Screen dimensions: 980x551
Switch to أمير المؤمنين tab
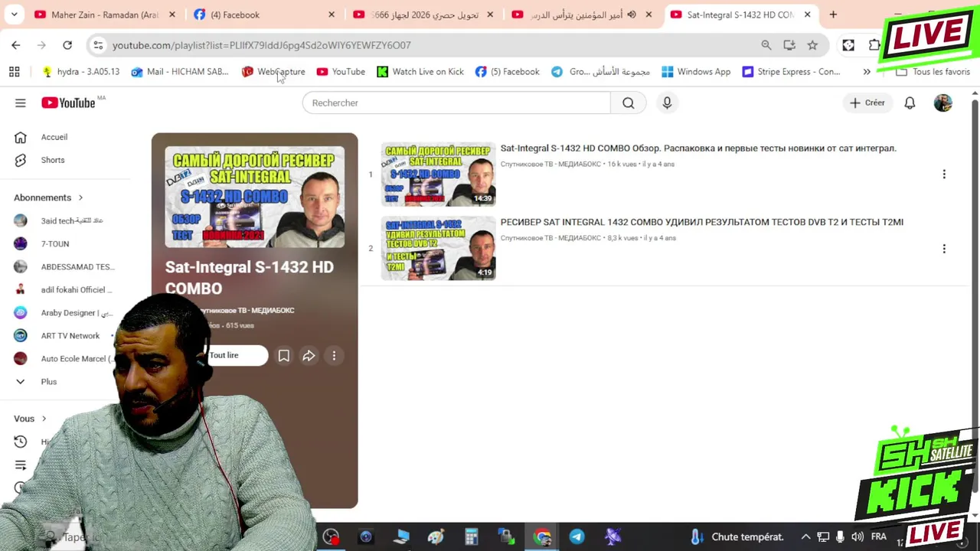[580, 15]
